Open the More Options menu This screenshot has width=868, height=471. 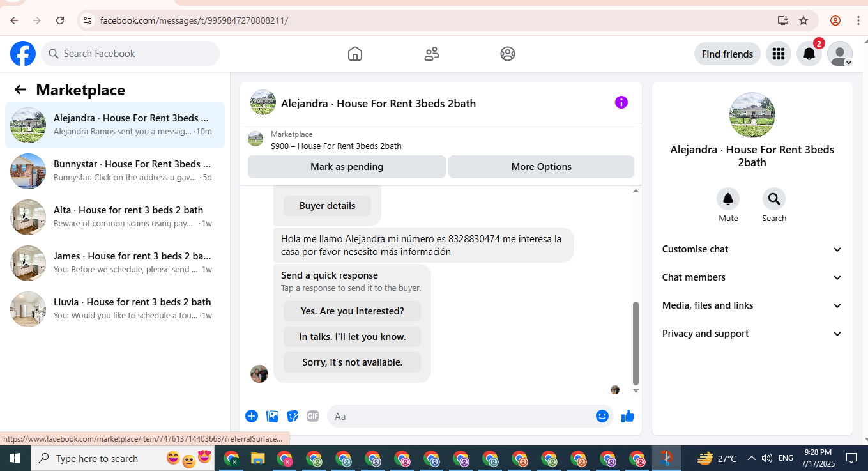[x=541, y=167]
